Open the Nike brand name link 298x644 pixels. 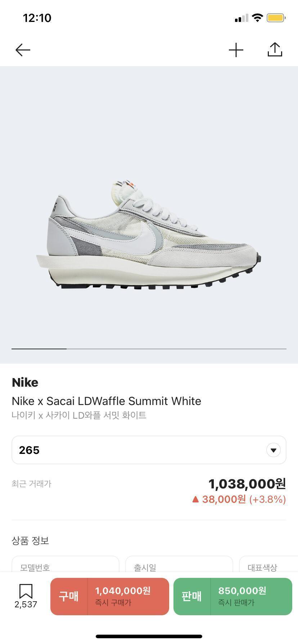coord(25,382)
